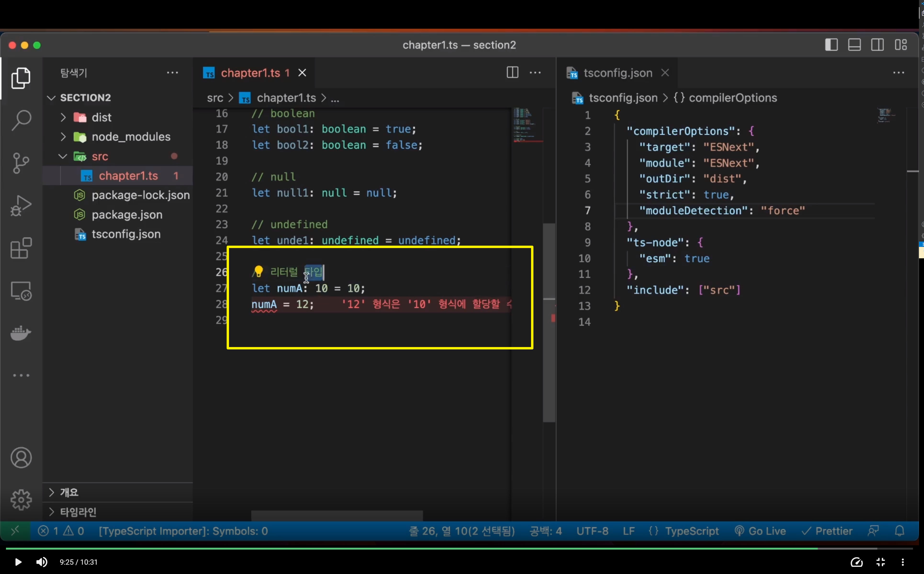Customize layout icon in title bar

point(901,45)
